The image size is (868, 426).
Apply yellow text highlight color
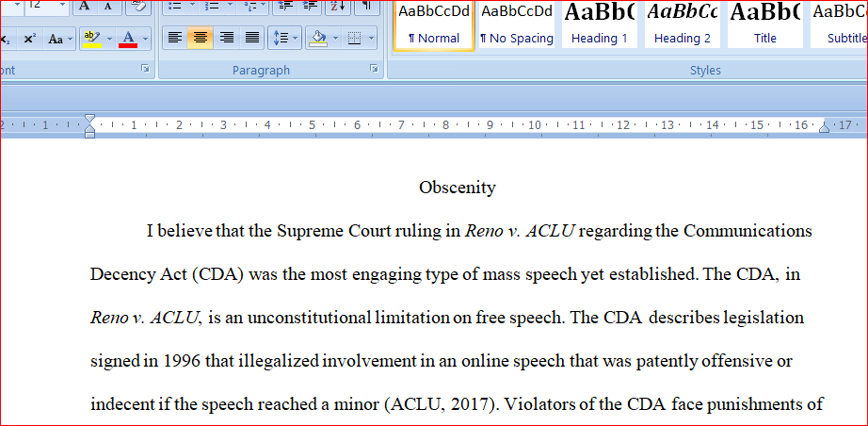91,39
